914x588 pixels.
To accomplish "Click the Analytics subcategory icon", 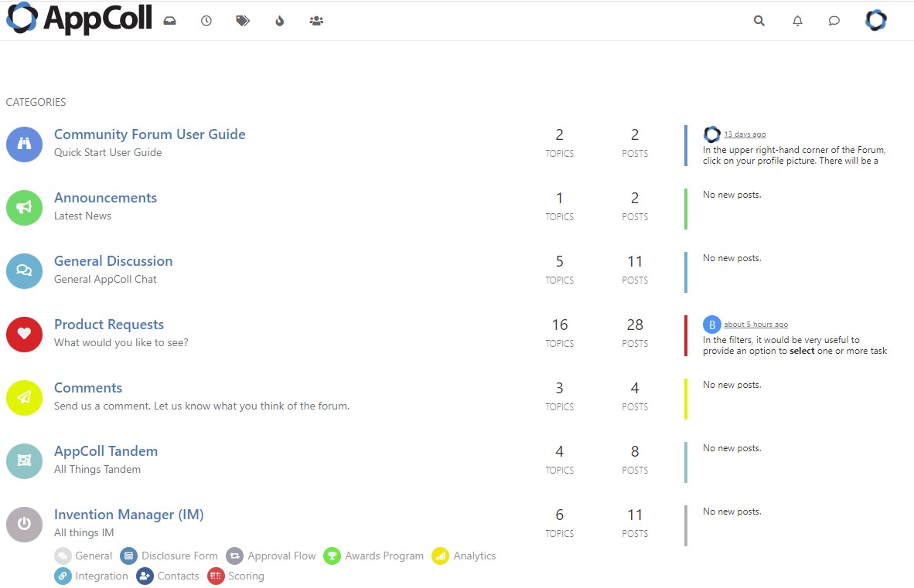I will point(440,556).
